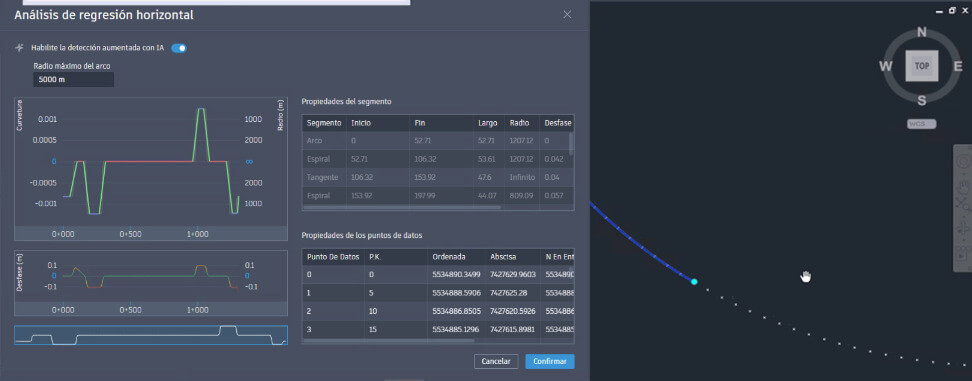Open the WCS coordinate system dropdown
The height and width of the screenshot is (381, 972).
[x=922, y=124]
